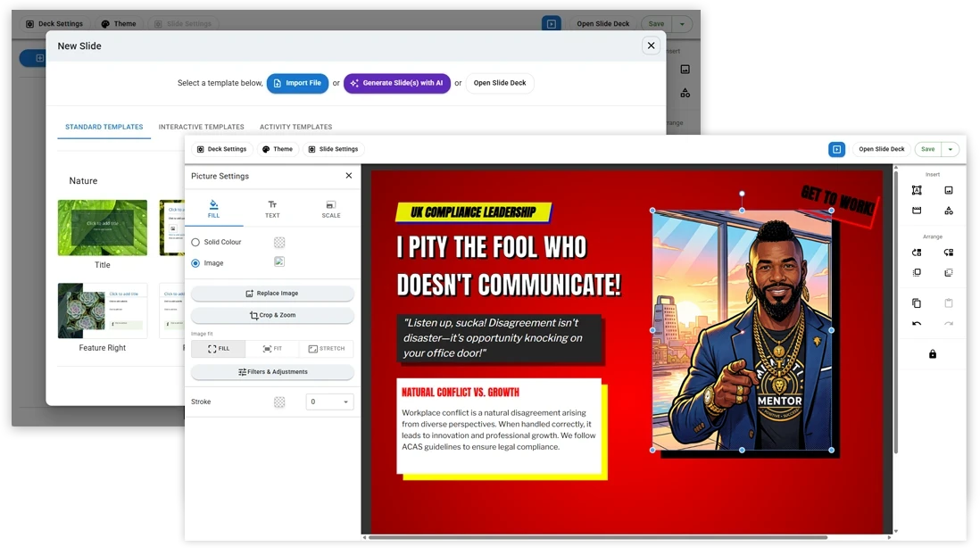Screen dimensions: 980x555
Task: Click the image insert icon in background window
Action: (x=685, y=70)
